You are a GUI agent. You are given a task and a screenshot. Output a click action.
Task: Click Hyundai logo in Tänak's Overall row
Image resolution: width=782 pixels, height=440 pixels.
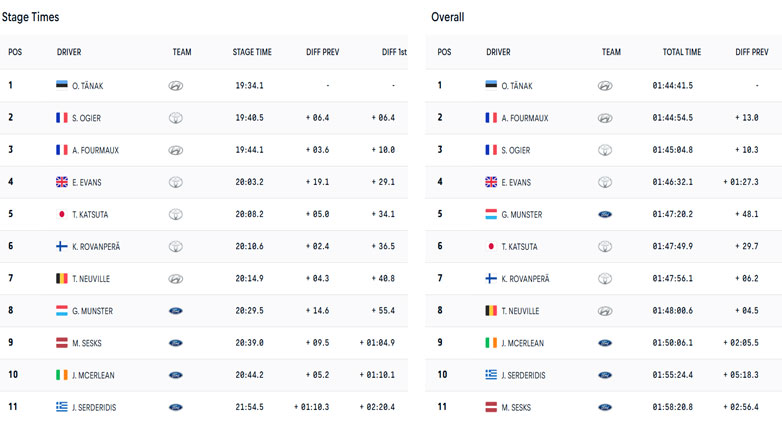point(605,86)
